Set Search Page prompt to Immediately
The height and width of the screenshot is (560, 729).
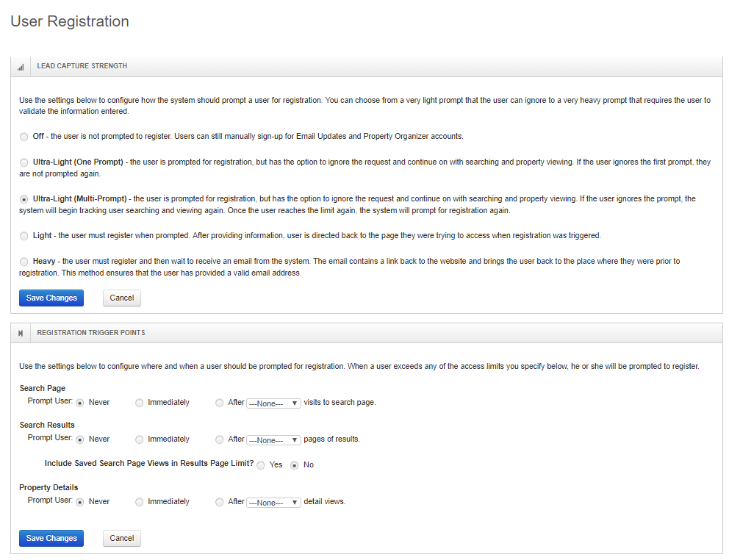click(x=139, y=403)
